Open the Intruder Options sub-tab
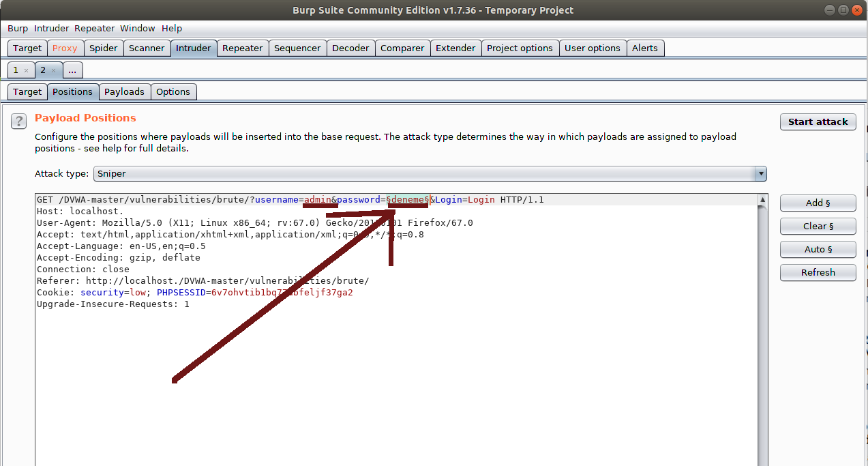 pyautogui.click(x=173, y=91)
